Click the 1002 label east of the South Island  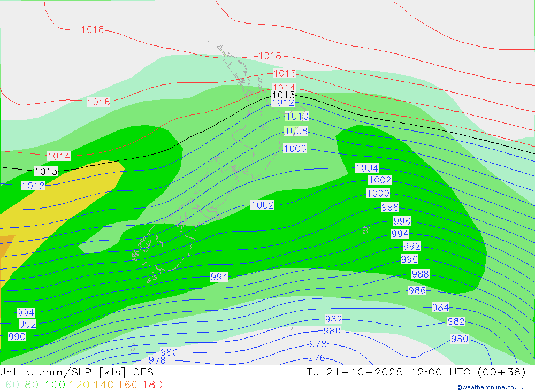(x=262, y=205)
